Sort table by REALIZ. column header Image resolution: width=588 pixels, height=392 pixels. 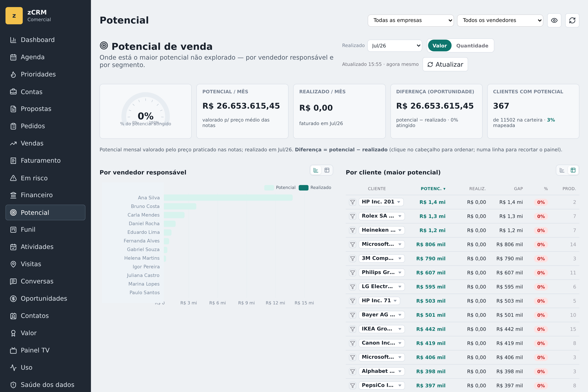[x=477, y=189]
